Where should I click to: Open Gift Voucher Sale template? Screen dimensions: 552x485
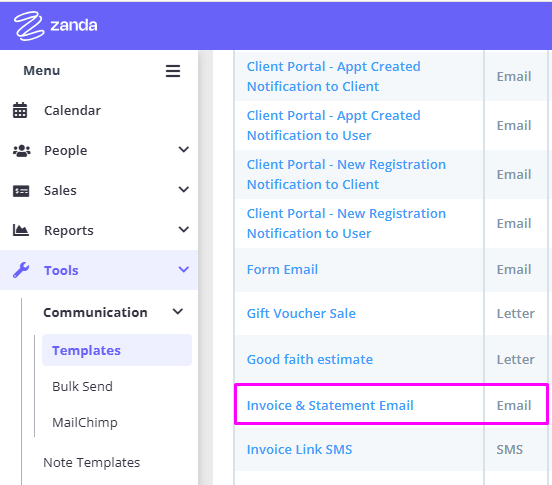click(x=301, y=313)
